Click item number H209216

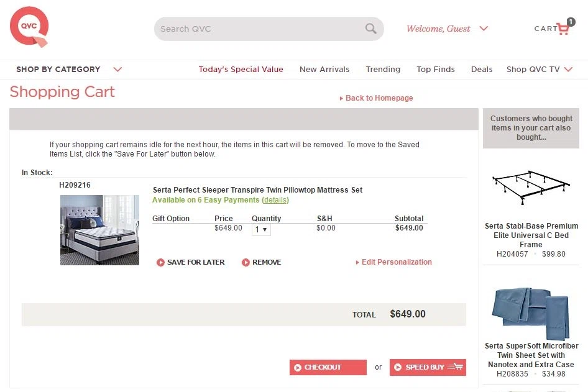tap(75, 185)
